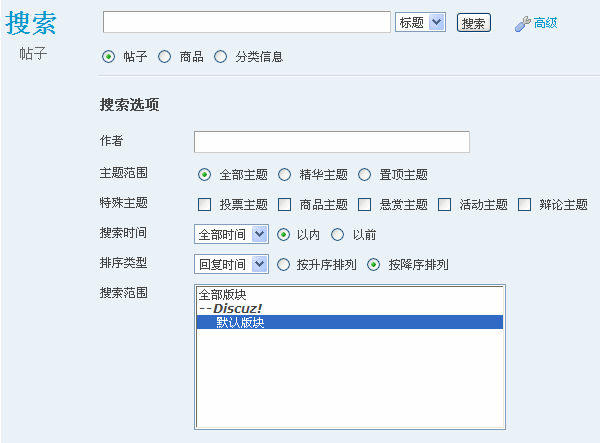Screen dimensions: 600x443
Task: Select 全部版块 in the forum list
Action: pyautogui.click(x=350, y=295)
